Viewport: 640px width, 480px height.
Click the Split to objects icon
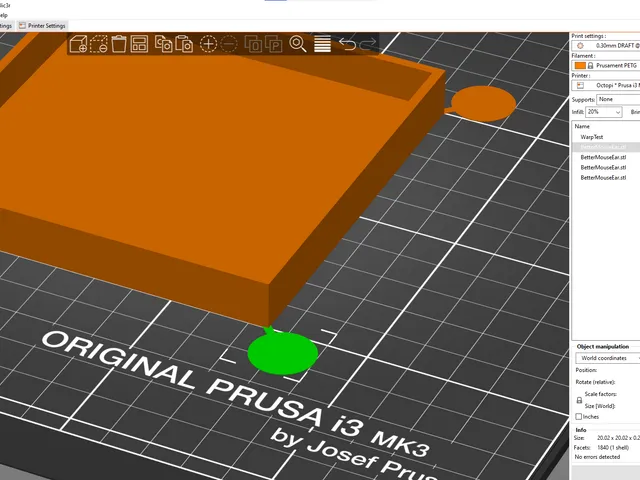(x=253, y=44)
